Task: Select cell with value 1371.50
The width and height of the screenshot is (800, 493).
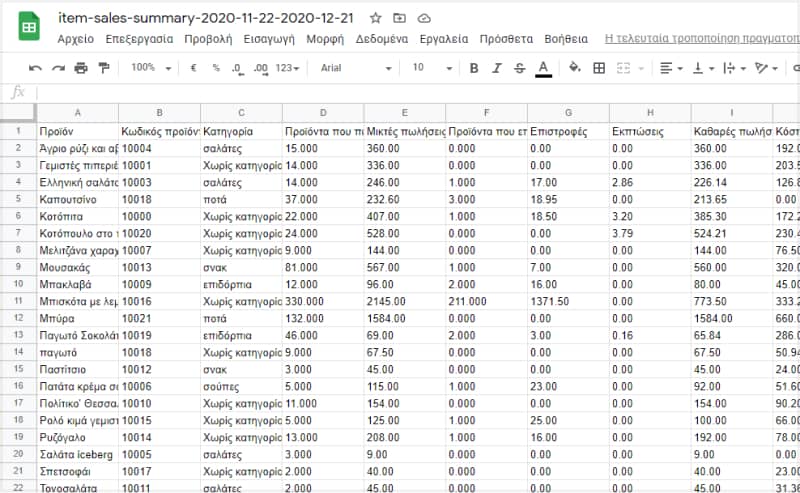Action: click(568, 302)
